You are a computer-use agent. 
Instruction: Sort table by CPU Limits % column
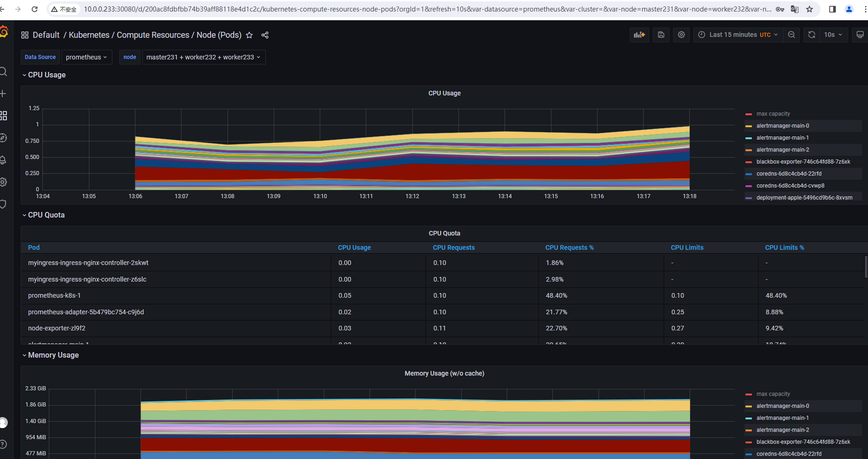coord(785,247)
